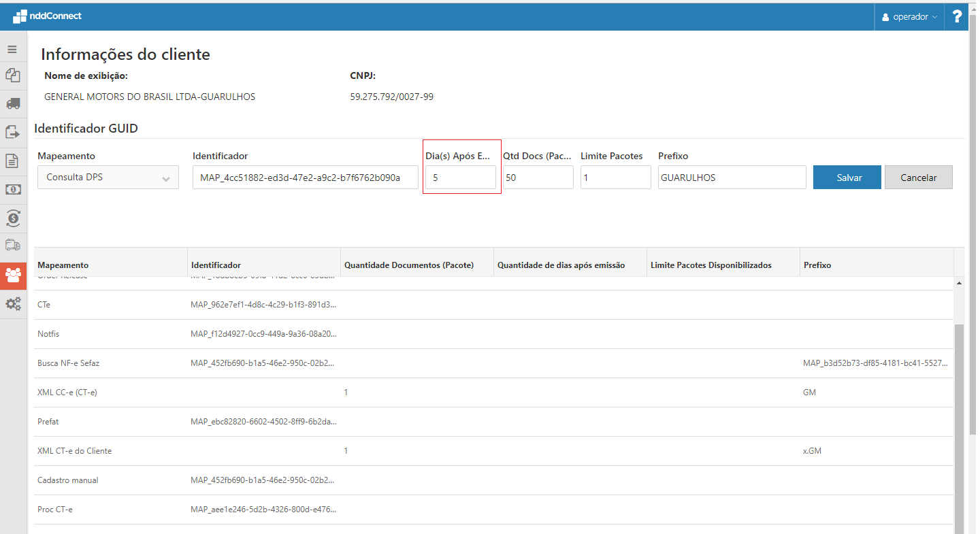
Task: Click the text document sidebar icon
Action: [x=12, y=161]
